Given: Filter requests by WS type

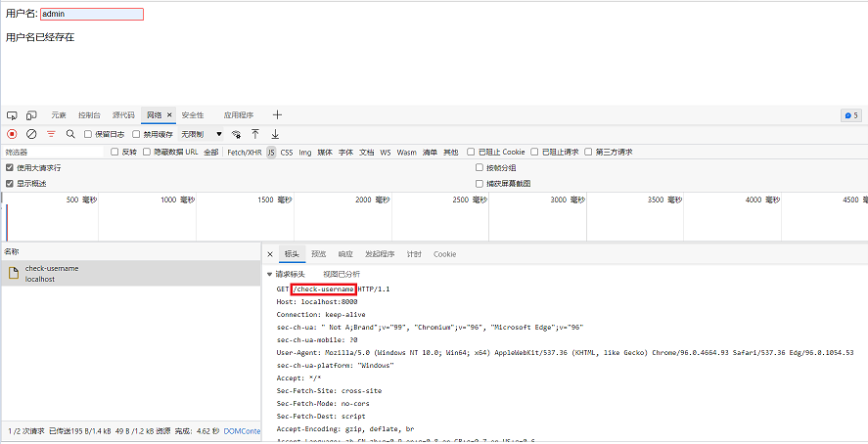Looking at the screenshot, I should coord(386,152).
